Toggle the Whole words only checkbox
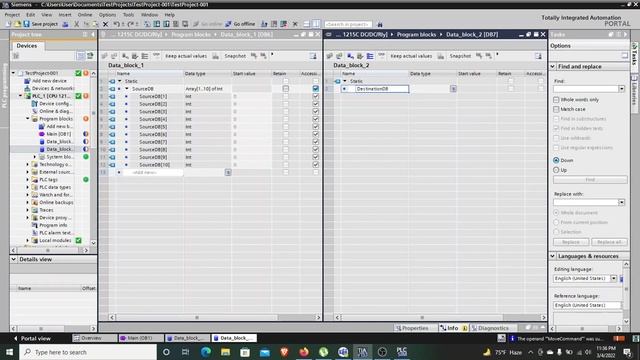640x360 pixels. 556,100
